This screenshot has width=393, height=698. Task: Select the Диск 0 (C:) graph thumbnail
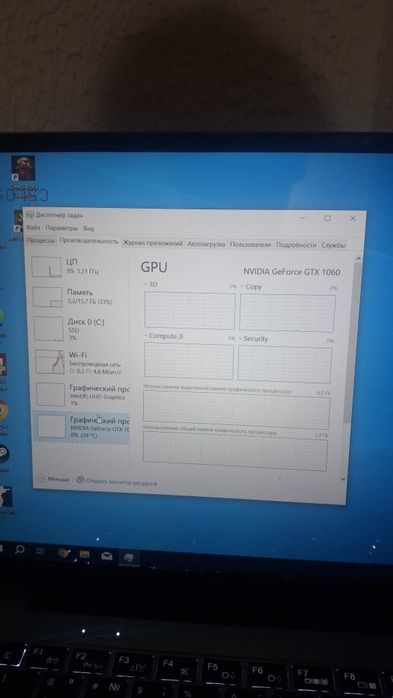click(x=49, y=329)
